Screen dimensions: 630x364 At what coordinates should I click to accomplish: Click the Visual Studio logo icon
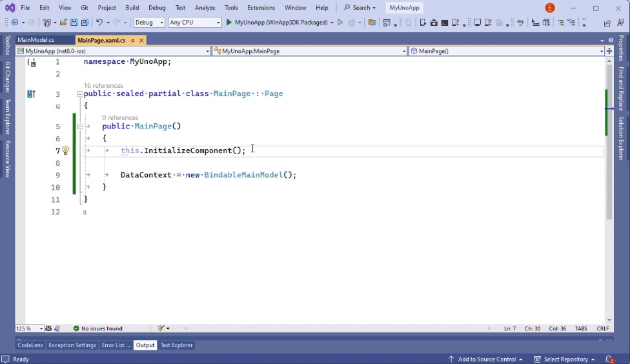(10, 8)
